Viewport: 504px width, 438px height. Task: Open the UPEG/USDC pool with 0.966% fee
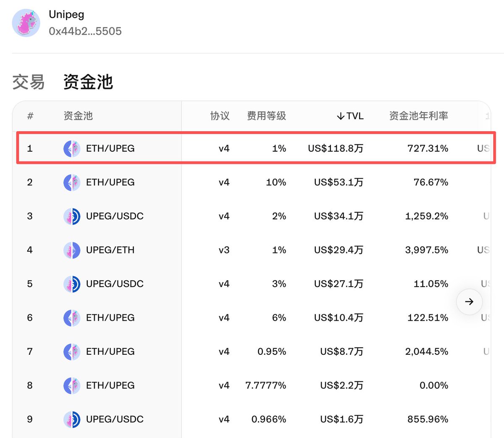click(115, 419)
